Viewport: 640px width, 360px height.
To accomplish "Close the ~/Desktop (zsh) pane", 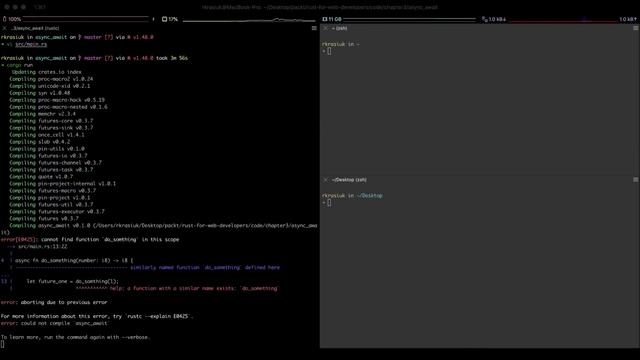I will point(325,180).
